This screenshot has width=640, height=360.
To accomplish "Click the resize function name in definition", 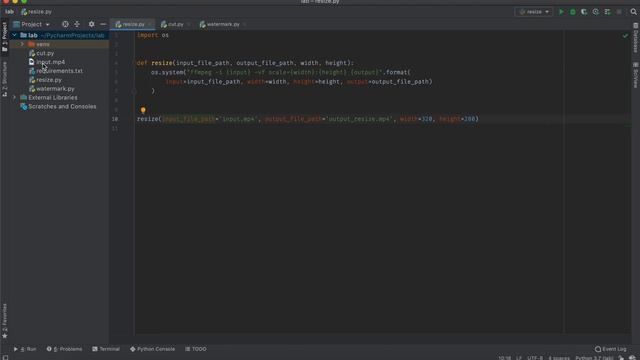I will click(x=162, y=63).
